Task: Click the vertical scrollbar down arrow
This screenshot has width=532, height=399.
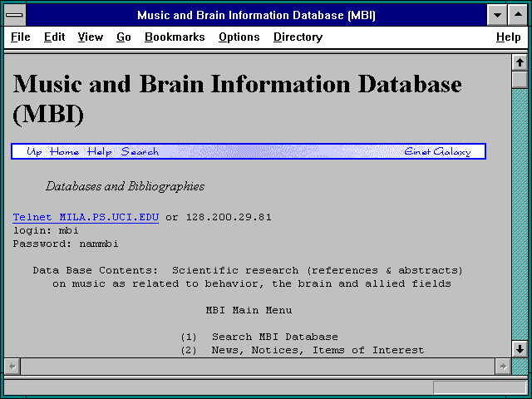Action: (x=520, y=349)
